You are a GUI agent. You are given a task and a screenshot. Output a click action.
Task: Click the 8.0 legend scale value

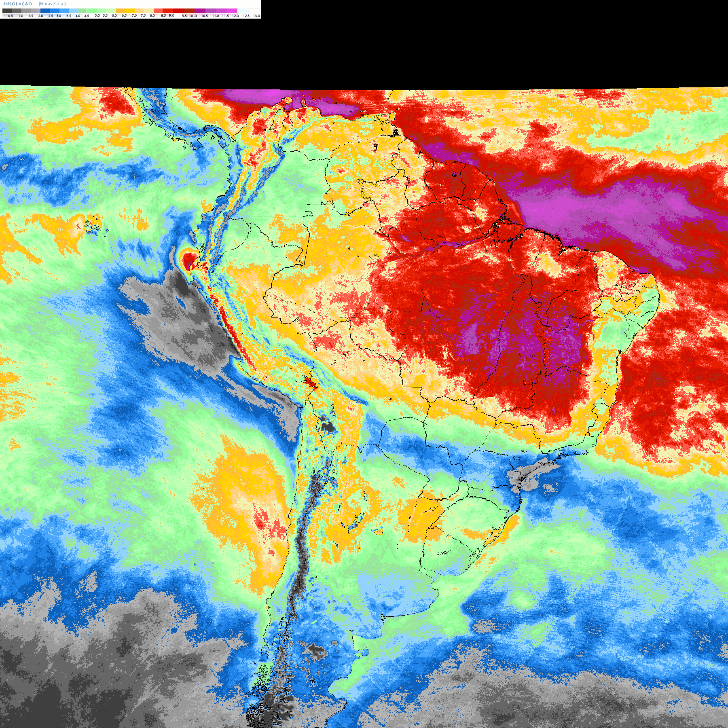click(152, 15)
